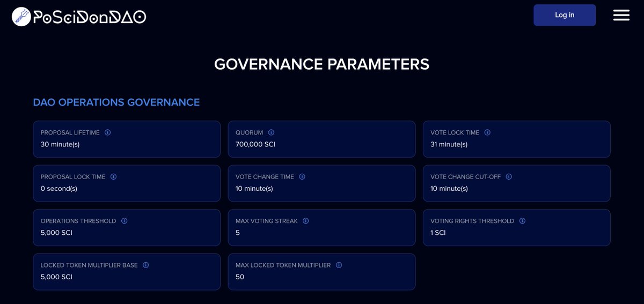Image resolution: width=644 pixels, height=304 pixels.
Task: Select the 1 SCI voting rights value
Action: [438, 233]
